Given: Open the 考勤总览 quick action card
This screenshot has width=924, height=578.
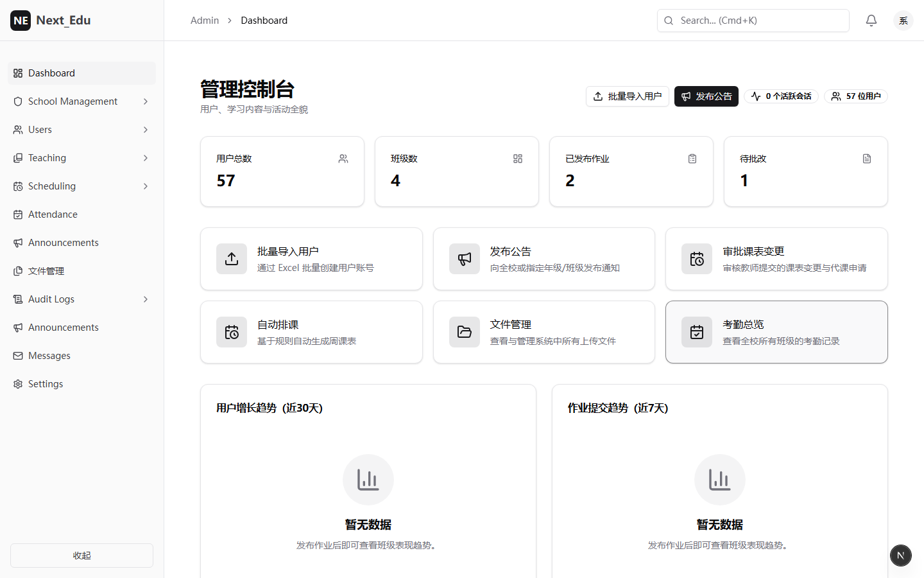Looking at the screenshot, I should [776, 332].
